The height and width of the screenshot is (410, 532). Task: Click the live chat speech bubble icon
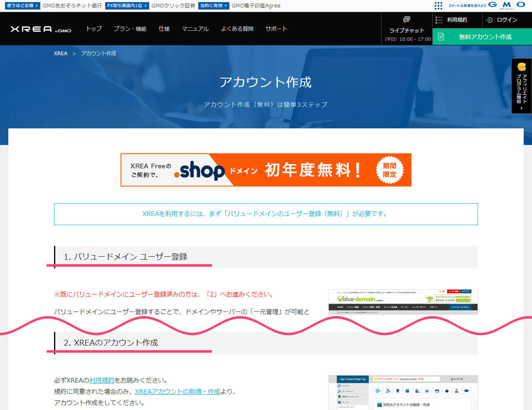pos(406,20)
